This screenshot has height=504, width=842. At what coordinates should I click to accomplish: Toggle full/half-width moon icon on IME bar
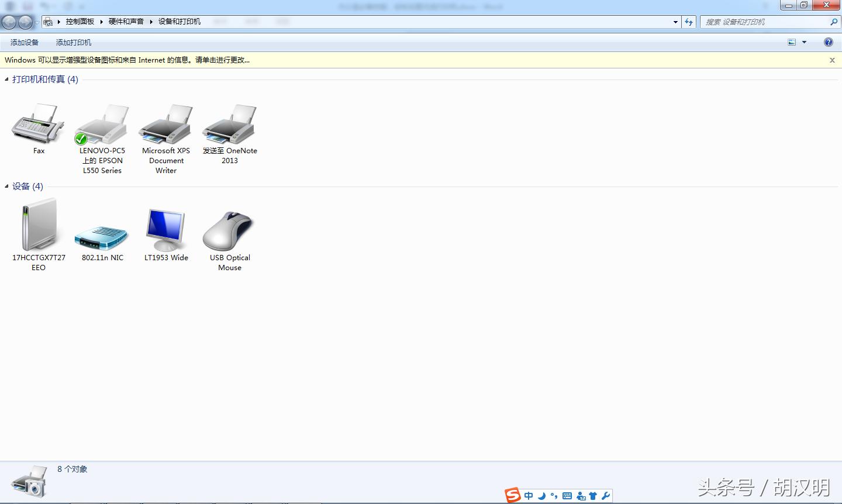[x=542, y=496]
